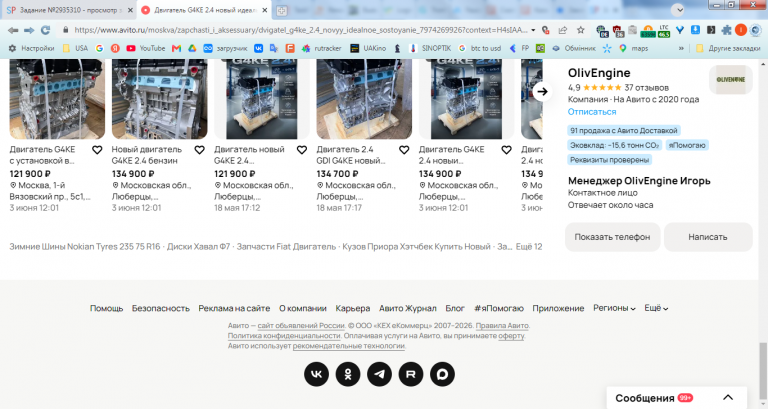The image size is (768, 409).
Task: Favorite the Двигатель G4KE с установкой listing
Action: tap(97, 150)
